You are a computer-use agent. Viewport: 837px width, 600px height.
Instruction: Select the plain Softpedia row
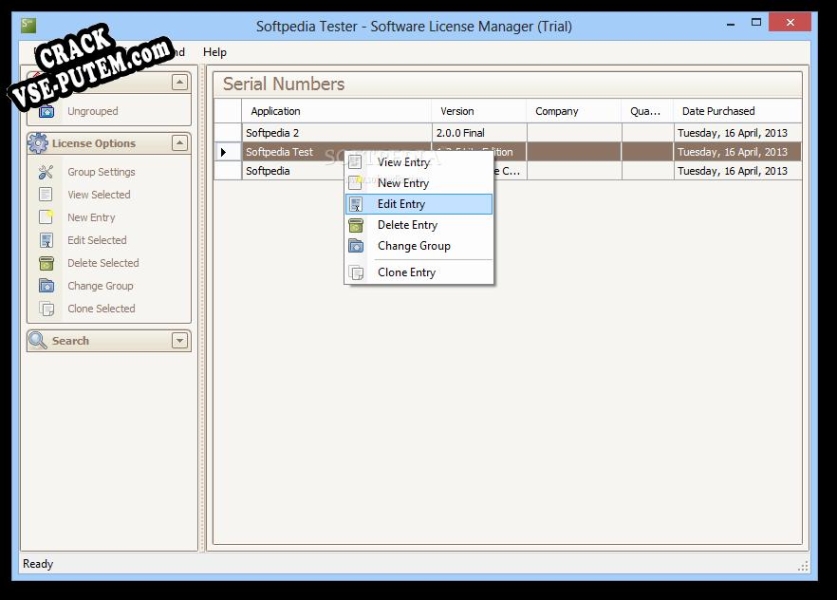508,171
